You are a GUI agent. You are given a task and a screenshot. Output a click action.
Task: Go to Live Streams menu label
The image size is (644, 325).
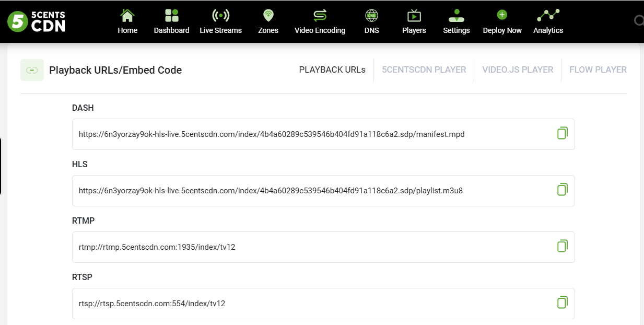220,30
